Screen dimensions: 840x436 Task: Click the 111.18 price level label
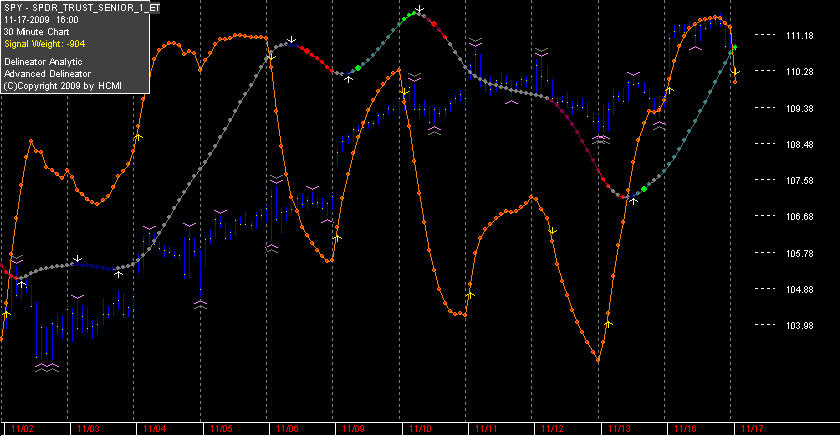(x=799, y=36)
